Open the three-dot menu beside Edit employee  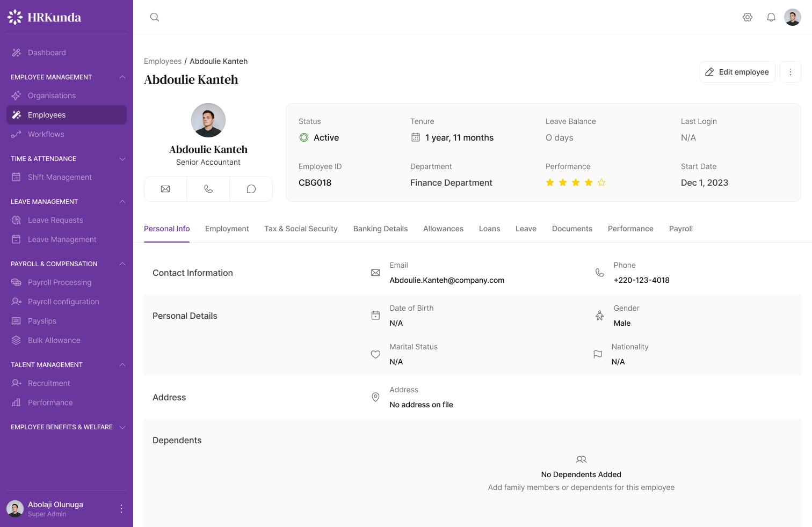tap(790, 71)
